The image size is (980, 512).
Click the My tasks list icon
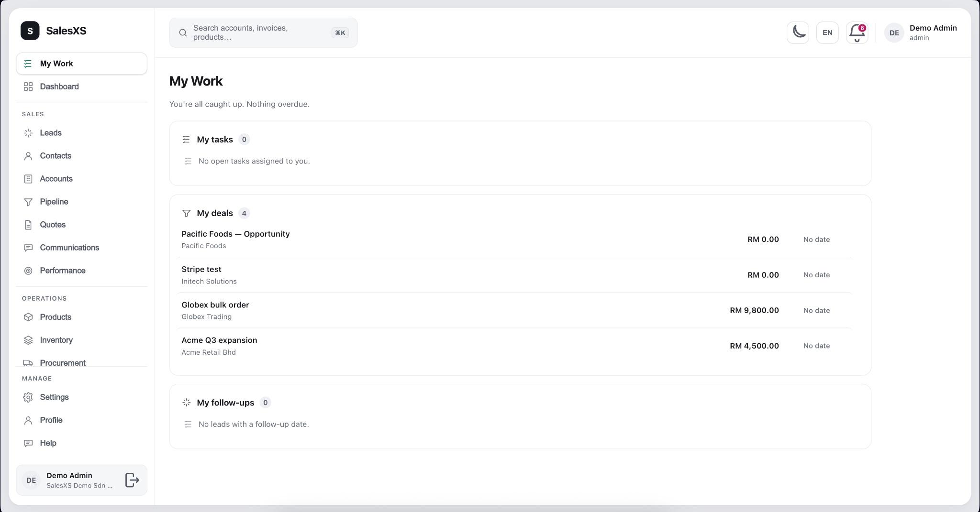pyautogui.click(x=186, y=140)
